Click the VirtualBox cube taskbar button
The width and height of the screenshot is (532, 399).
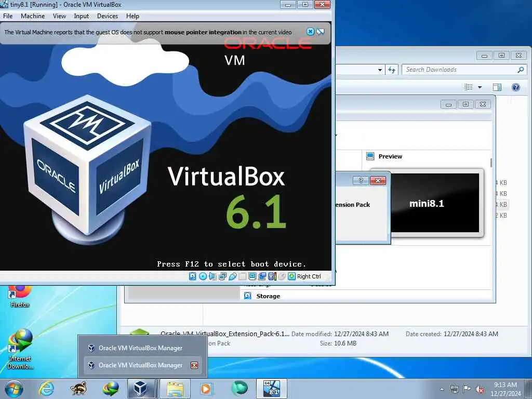tap(141, 389)
